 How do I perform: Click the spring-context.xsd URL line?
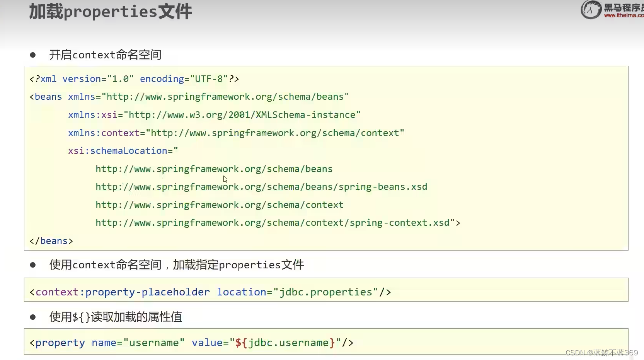pyautogui.click(x=278, y=223)
